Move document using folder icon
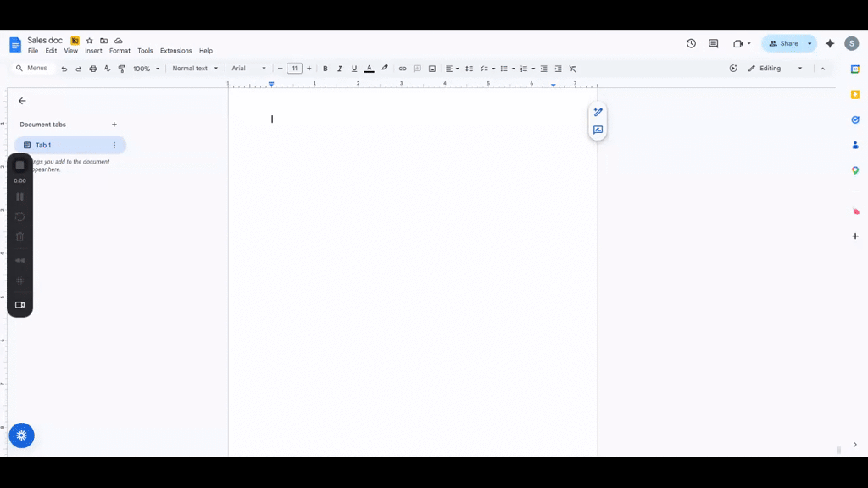 pos(103,41)
